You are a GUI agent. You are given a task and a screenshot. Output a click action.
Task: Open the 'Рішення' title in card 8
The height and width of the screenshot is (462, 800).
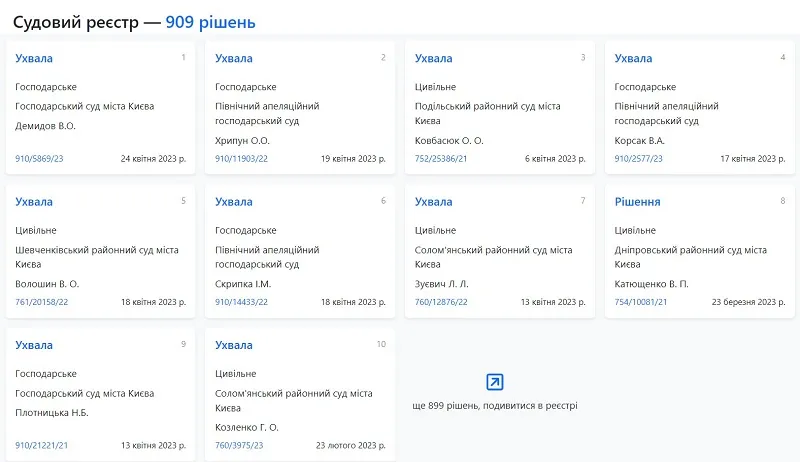tap(637, 202)
